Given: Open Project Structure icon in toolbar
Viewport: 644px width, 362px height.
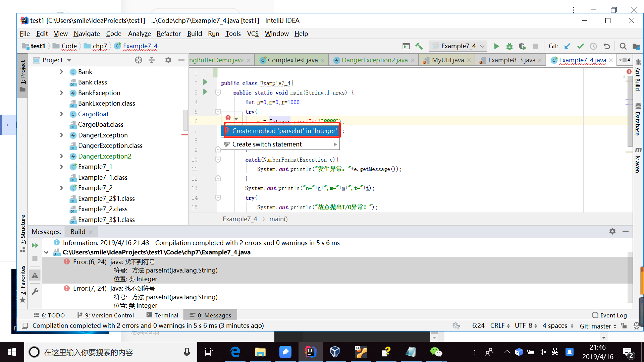Looking at the screenshot, I should point(636,46).
